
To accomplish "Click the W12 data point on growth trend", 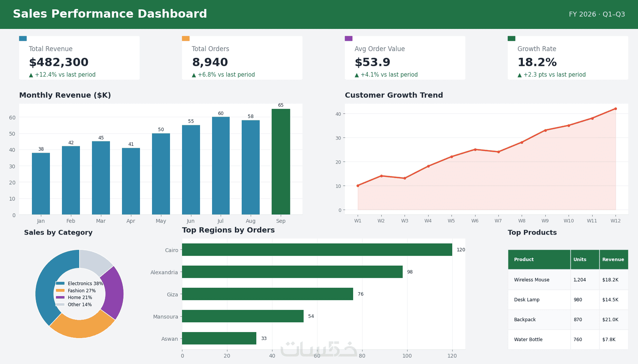I will coord(615,109).
